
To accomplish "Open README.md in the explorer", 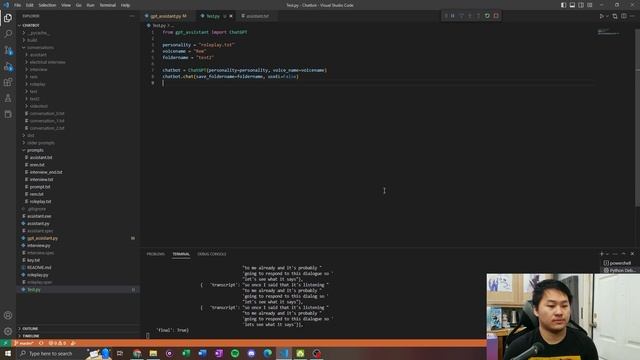I will click(x=78, y=268).
